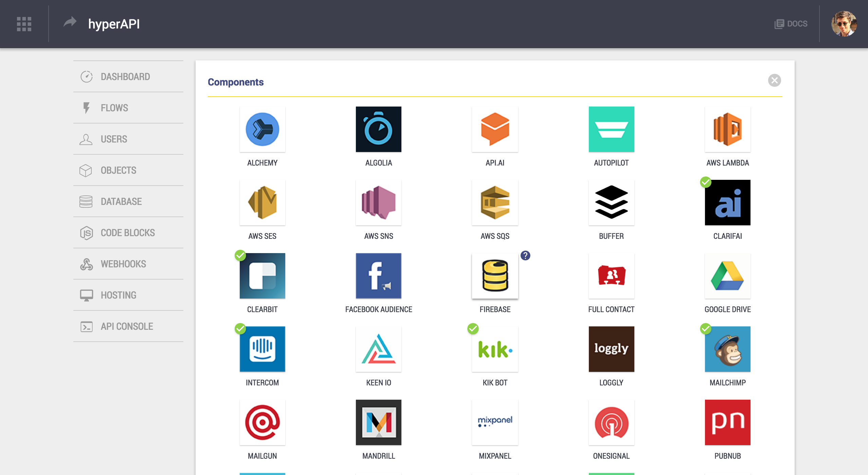Click the Mailgun component icon

click(262, 422)
